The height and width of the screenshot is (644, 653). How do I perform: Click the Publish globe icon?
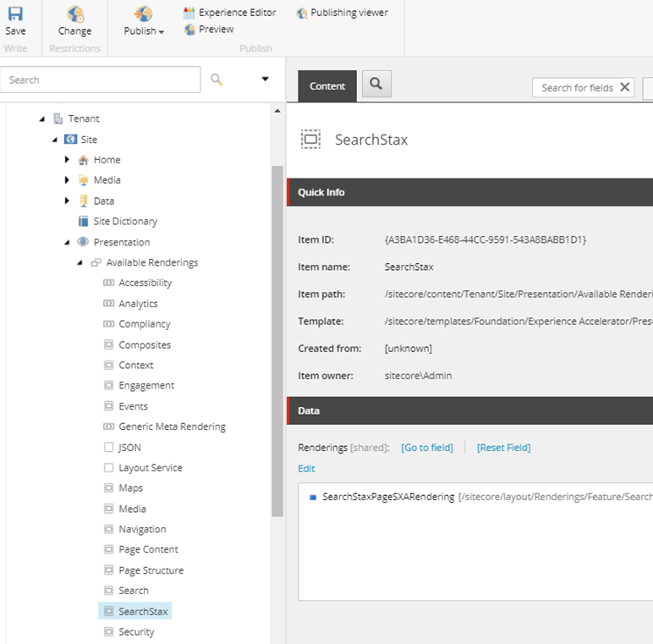point(143,14)
